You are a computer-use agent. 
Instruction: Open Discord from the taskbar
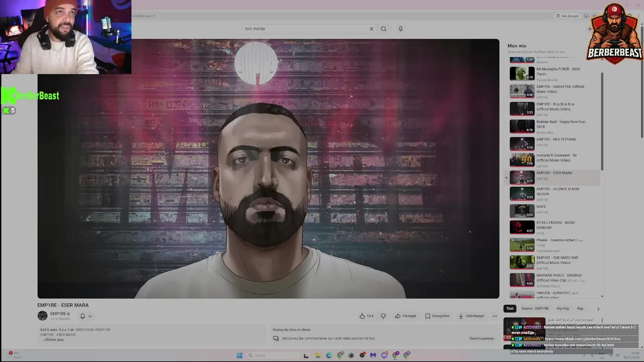(x=384, y=355)
